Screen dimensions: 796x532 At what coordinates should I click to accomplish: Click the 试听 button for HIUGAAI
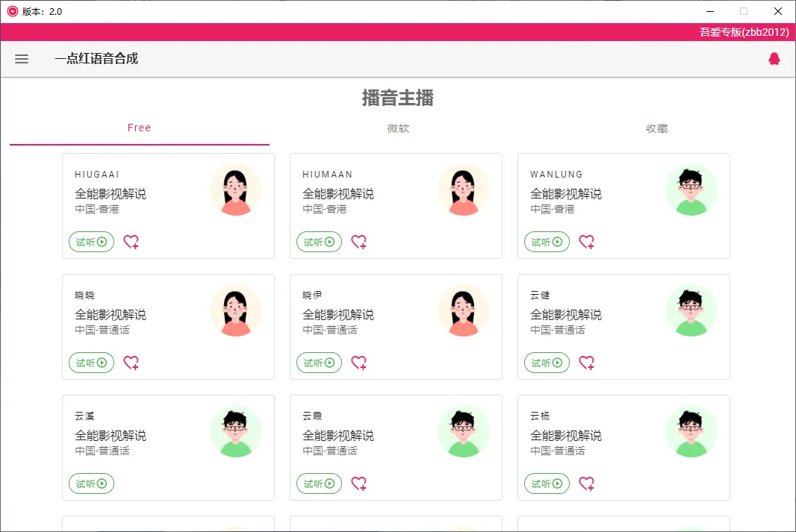point(90,242)
